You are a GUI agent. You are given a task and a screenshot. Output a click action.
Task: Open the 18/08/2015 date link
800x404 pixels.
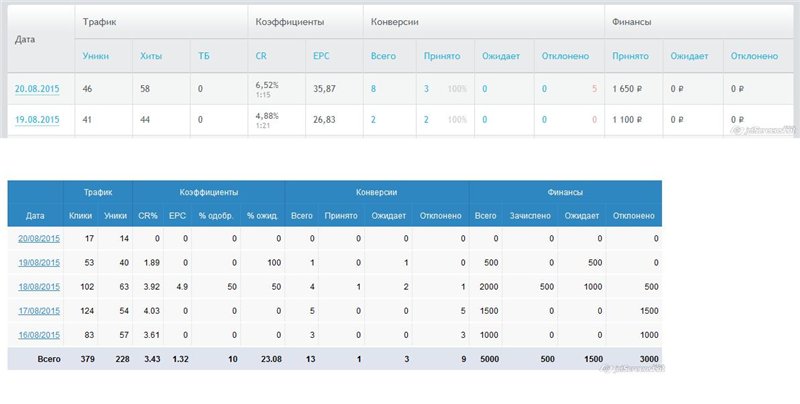click(40, 286)
